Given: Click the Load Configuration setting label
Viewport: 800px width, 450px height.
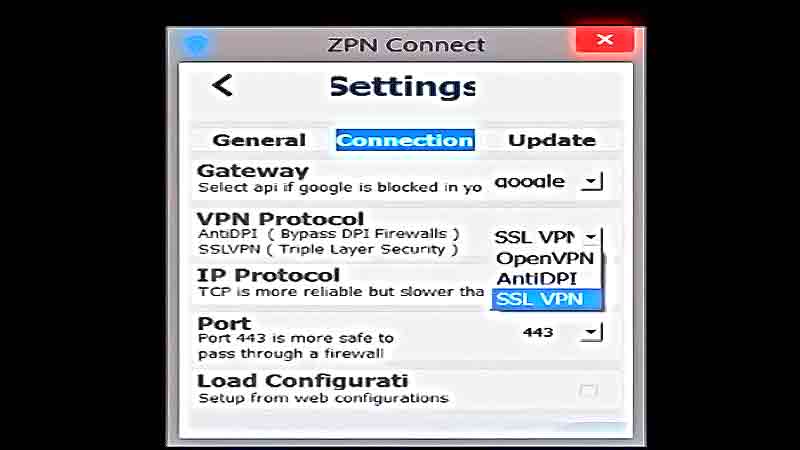Looking at the screenshot, I should (x=303, y=381).
